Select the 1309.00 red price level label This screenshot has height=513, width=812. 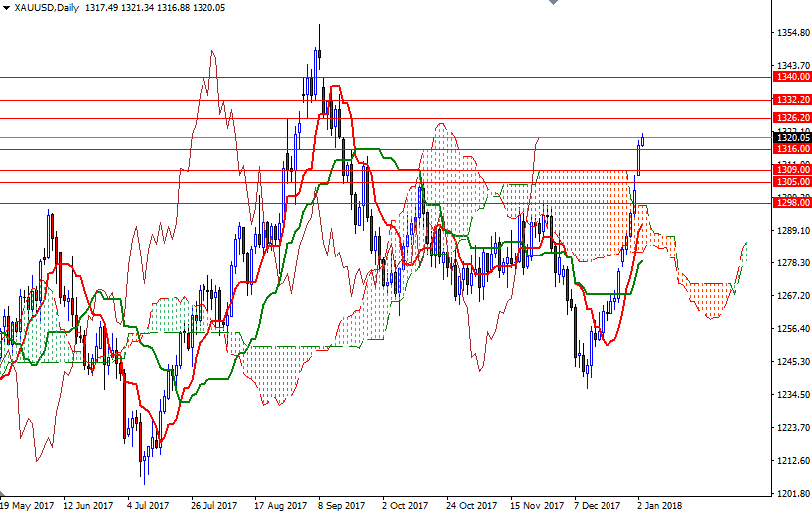tap(791, 170)
